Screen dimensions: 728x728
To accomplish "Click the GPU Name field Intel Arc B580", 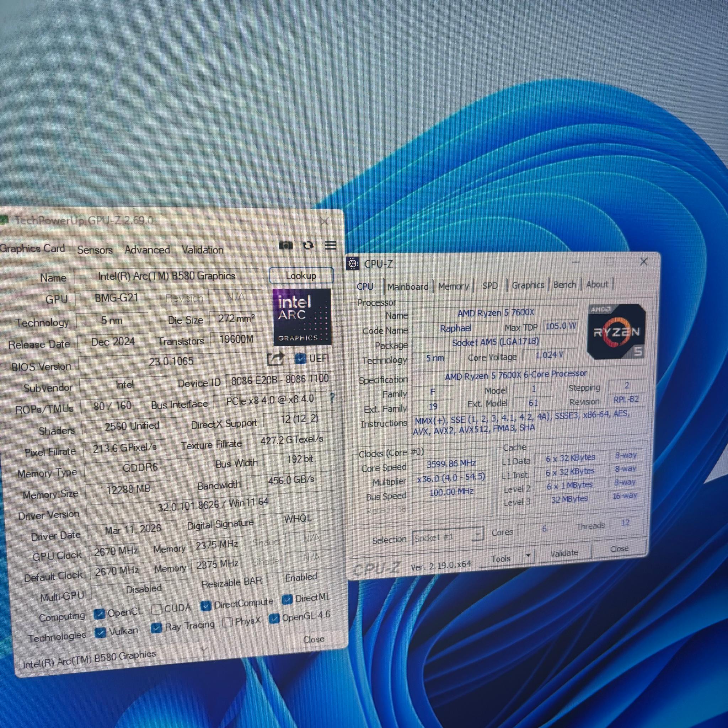I will tap(167, 276).
